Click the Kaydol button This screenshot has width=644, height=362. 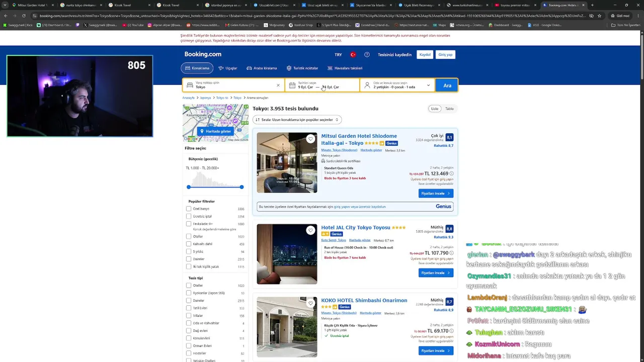(425, 55)
